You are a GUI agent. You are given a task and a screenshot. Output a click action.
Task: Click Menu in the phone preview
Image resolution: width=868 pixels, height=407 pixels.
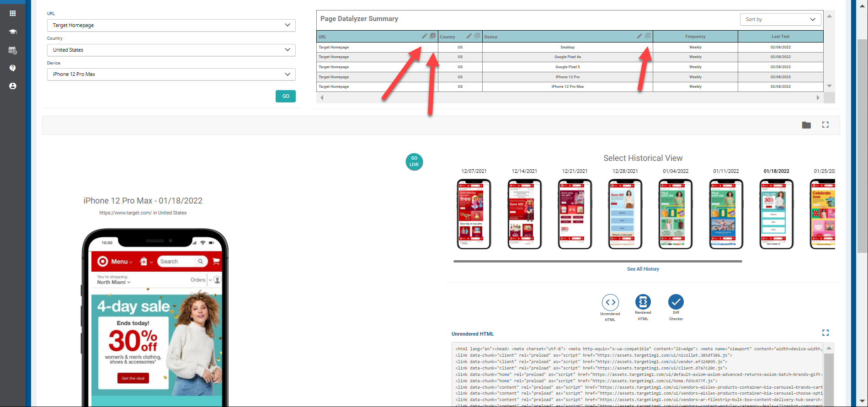coord(121,262)
